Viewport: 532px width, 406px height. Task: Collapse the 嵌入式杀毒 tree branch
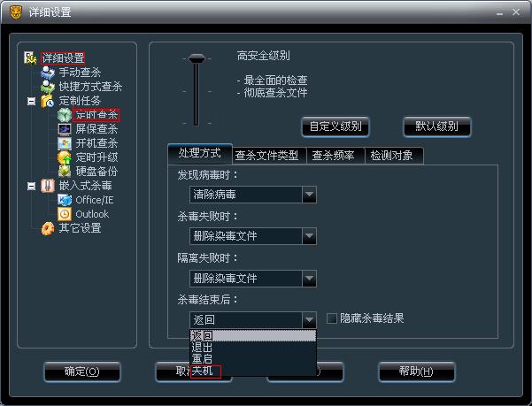pos(31,186)
